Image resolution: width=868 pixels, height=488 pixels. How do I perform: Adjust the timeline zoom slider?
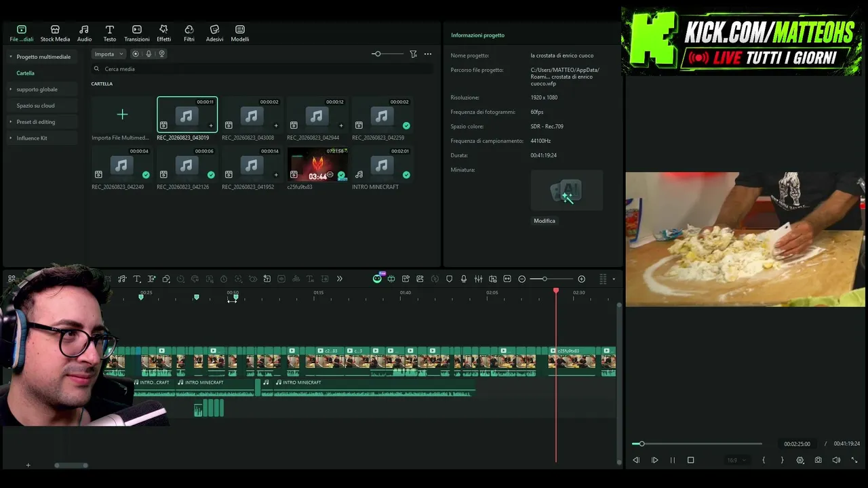coord(551,279)
